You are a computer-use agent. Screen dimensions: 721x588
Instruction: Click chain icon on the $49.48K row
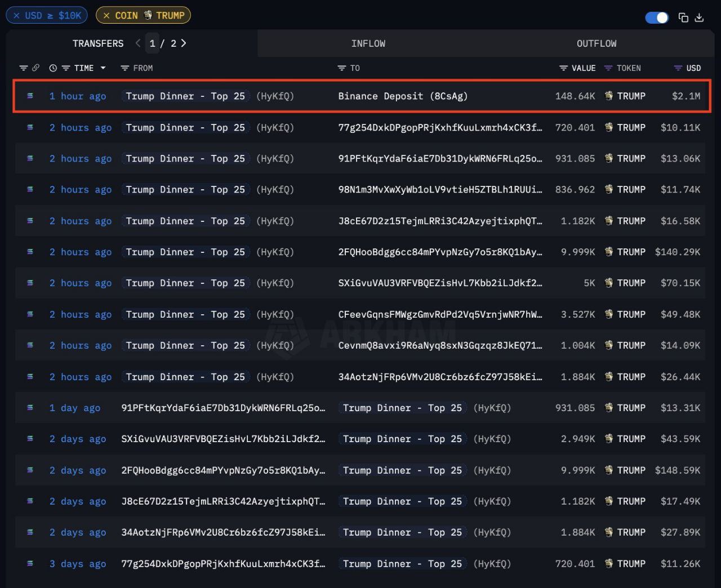(x=30, y=314)
